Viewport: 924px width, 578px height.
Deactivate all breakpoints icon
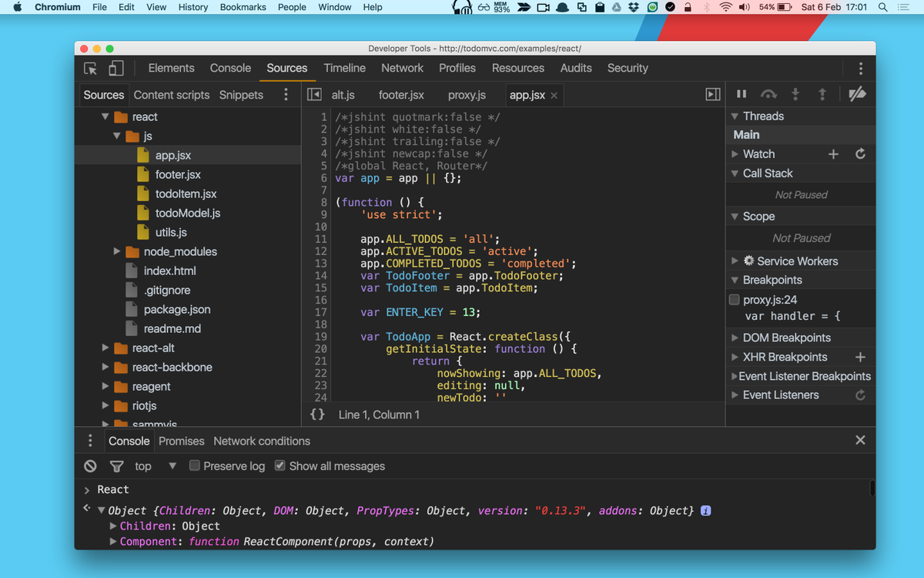point(857,94)
